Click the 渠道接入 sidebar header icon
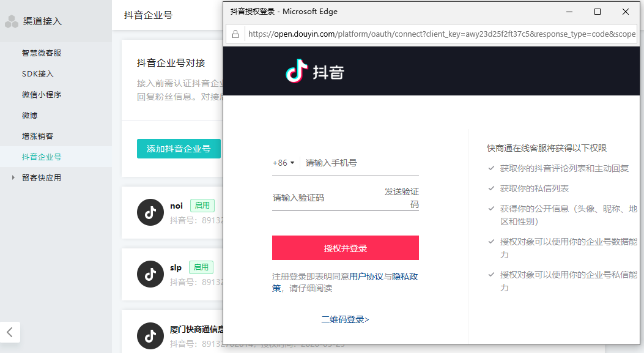This screenshot has height=353, width=644. (x=12, y=21)
